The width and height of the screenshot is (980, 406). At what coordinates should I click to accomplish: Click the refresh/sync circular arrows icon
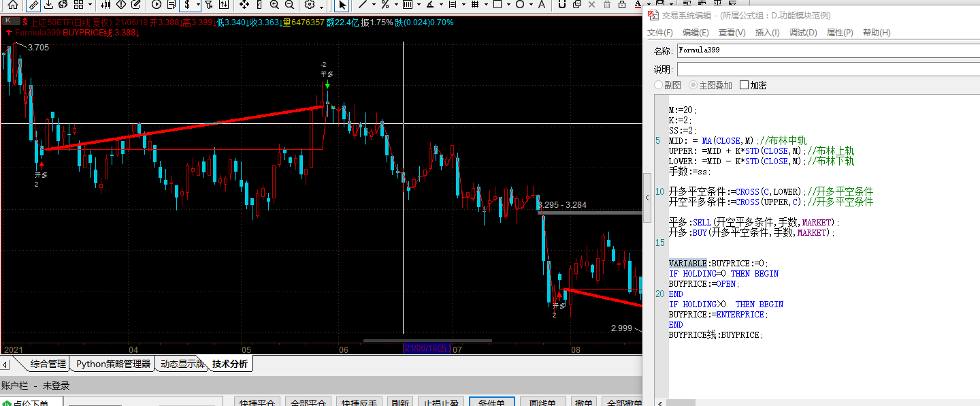tap(63, 5)
